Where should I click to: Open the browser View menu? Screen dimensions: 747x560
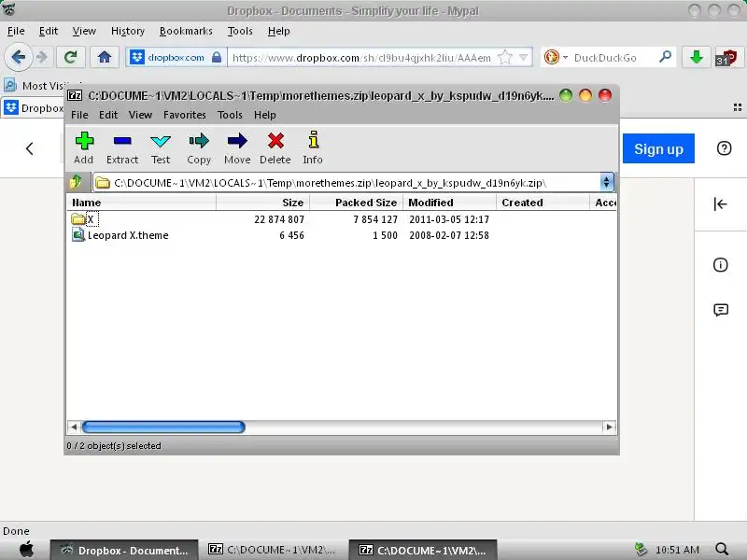84,31
